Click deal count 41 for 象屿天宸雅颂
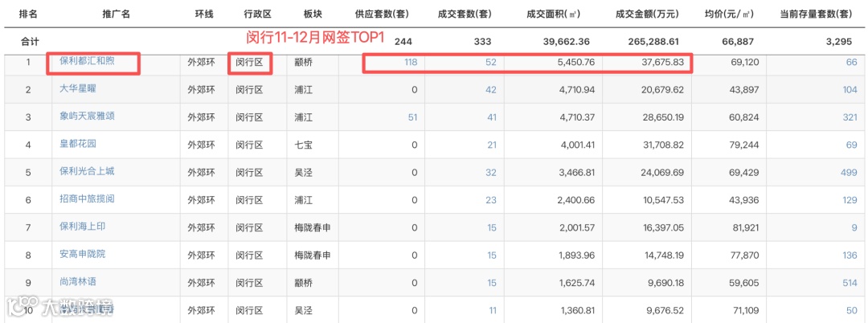This screenshot has height=323, width=868. [492, 117]
